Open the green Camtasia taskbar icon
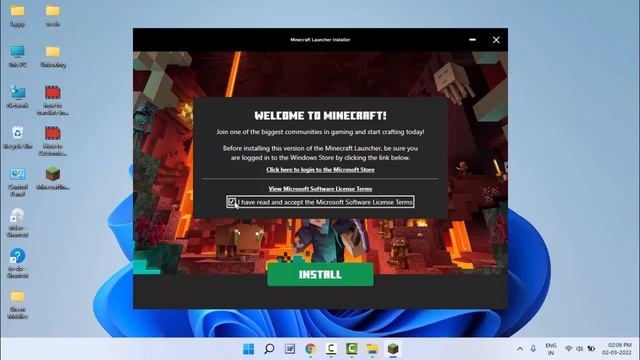Viewport: 640px width, 360px height. coord(351,349)
